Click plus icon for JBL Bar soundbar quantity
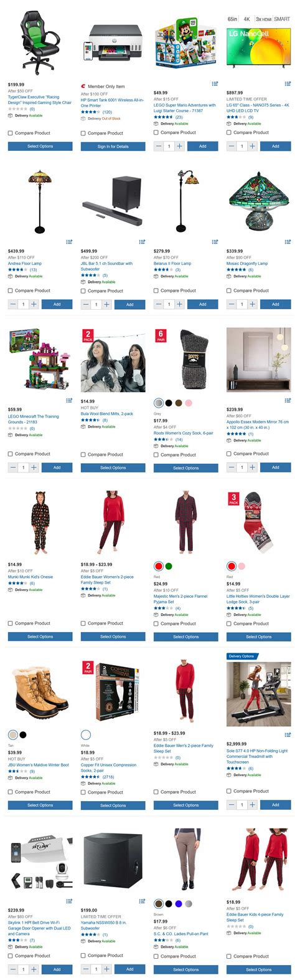This screenshot has width=295, height=980. (106, 304)
